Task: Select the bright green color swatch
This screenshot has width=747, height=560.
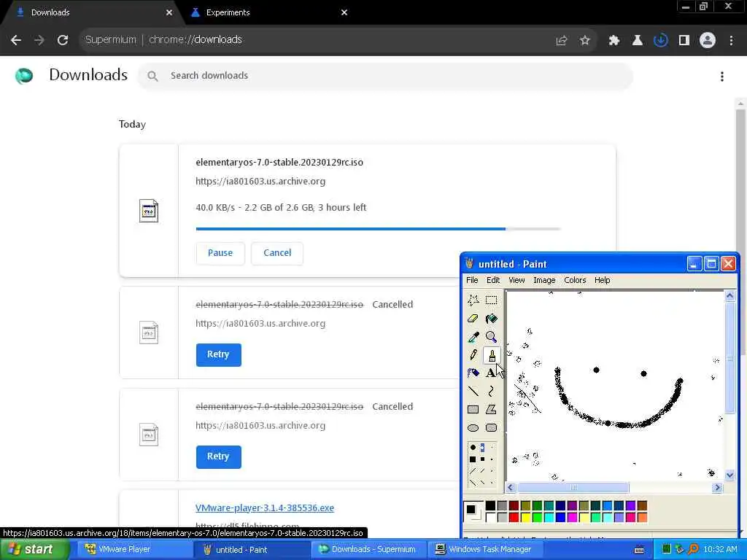Action: click(537, 517)
